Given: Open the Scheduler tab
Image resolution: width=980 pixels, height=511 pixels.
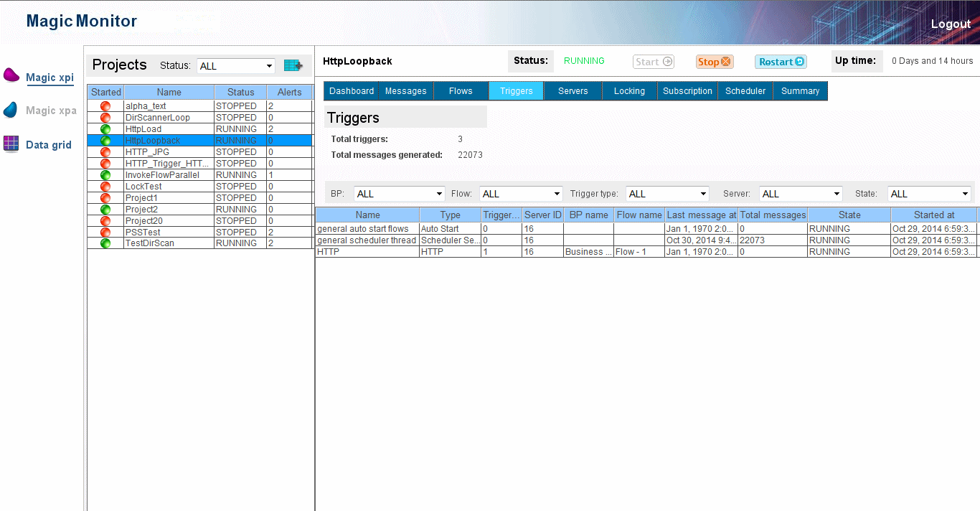Looking at the screenshot, I should pos(745,91).
